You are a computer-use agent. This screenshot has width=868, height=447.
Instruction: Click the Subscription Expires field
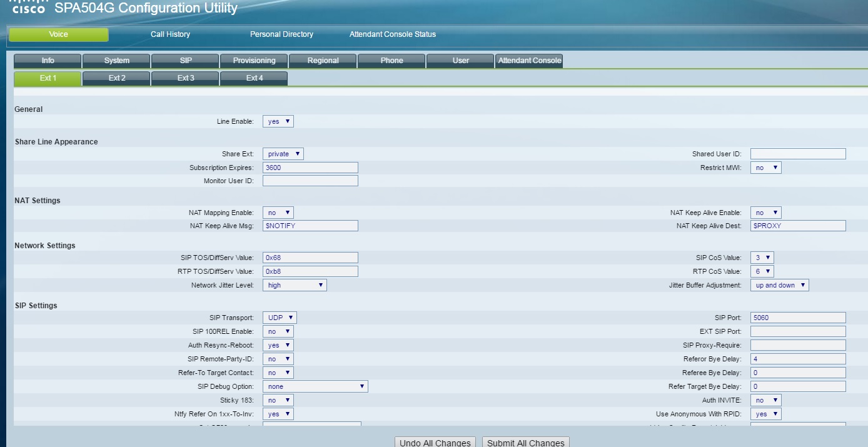coord(310,168)
